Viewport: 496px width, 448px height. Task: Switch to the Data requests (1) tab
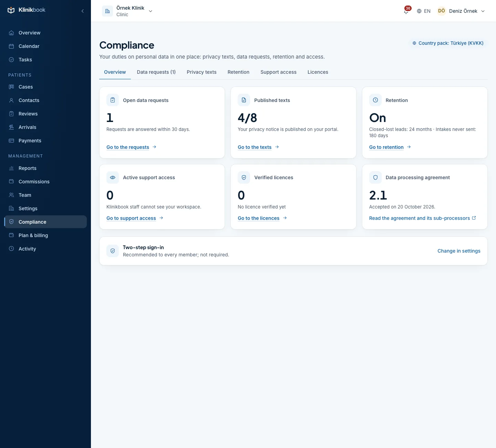pyautogui.click(x=156, y=72)
